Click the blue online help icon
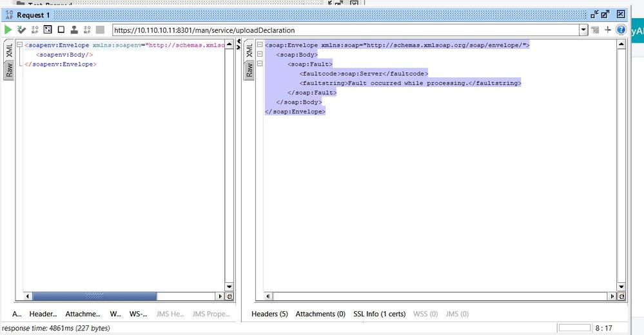The image size is (644, 335). tap(621, 30)
